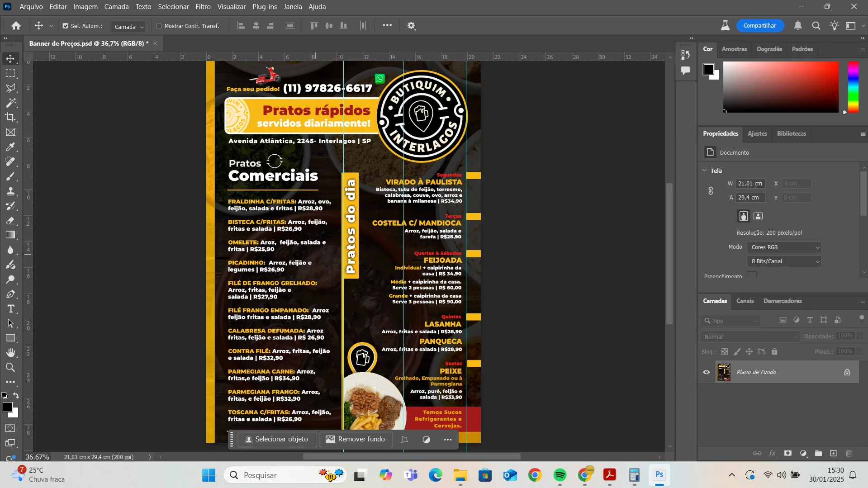
Task: Select the Lasso tool
Action: pyautogui.click(x=10, y=88)
